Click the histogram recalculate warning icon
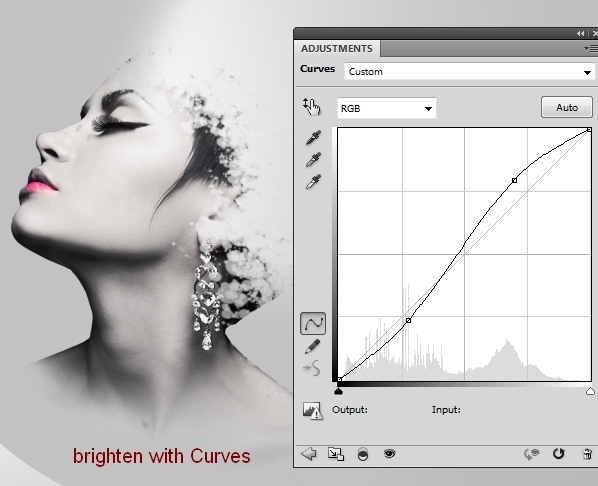 [x=312, y=411]
